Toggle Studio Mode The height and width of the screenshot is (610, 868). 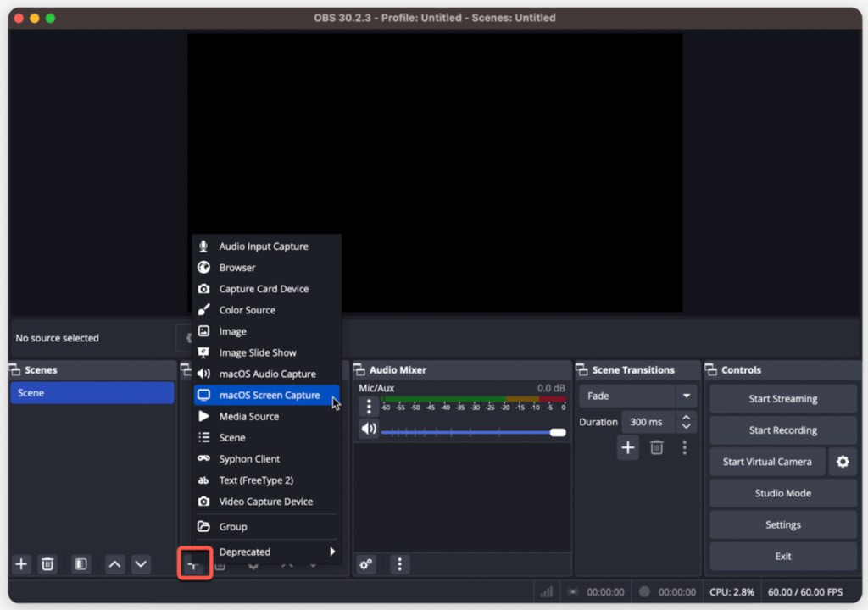pyautogui.click(x=782, y=493)
